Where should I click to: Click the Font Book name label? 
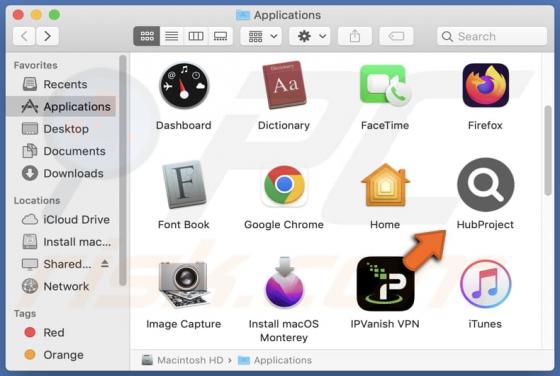click(184, 225)
